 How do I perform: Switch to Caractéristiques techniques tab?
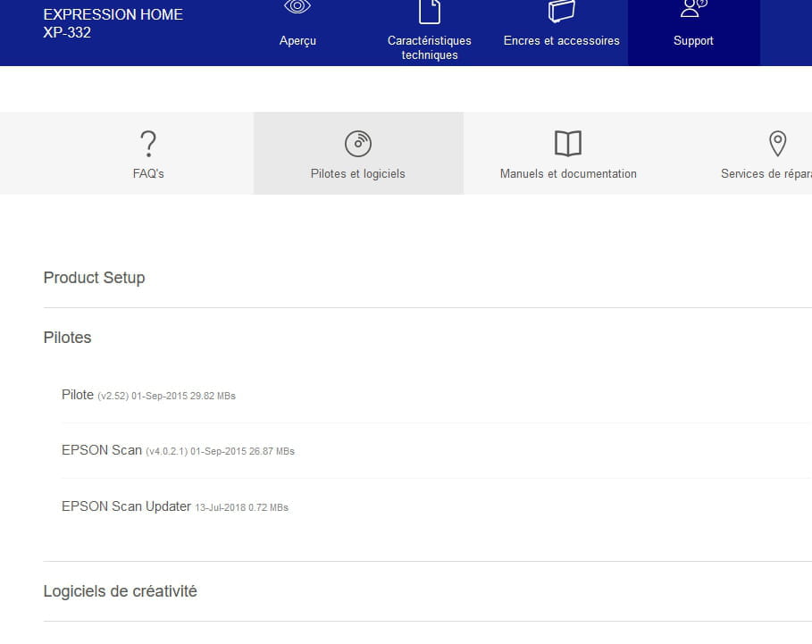pos(430,47)
